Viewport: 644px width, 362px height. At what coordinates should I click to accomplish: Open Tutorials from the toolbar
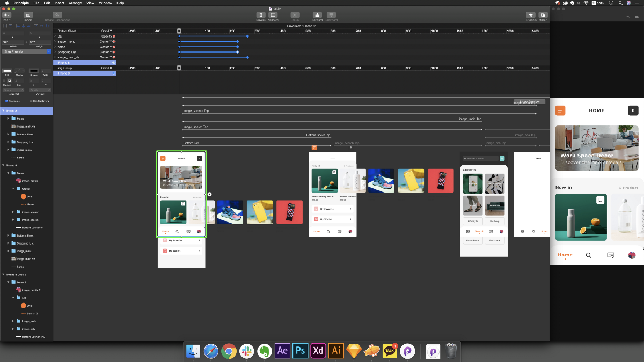530,15
